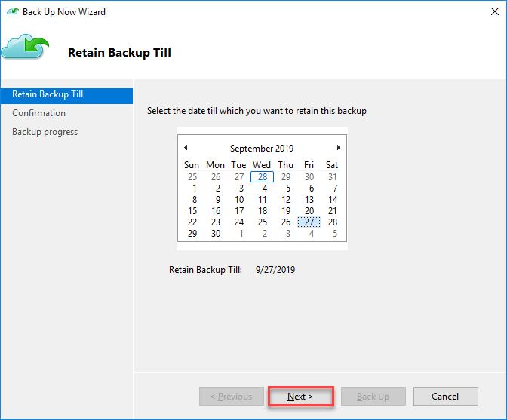Select Retain Backup Till step
Viewport: 507px width, 420px height.
click(48, 95)
